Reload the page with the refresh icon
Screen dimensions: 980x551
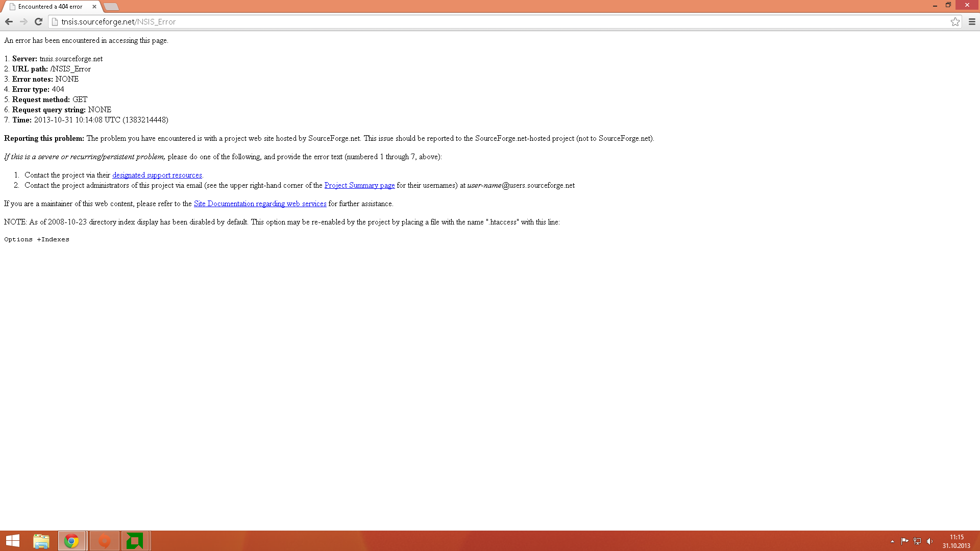click(38, 21)
